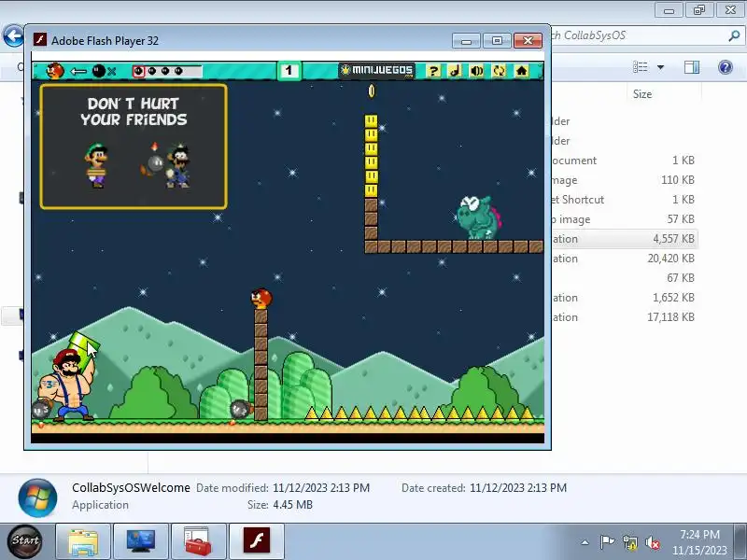Screen dimensions: 747x560
Task: Open the game help question mark icon
Action: (433, 71)
